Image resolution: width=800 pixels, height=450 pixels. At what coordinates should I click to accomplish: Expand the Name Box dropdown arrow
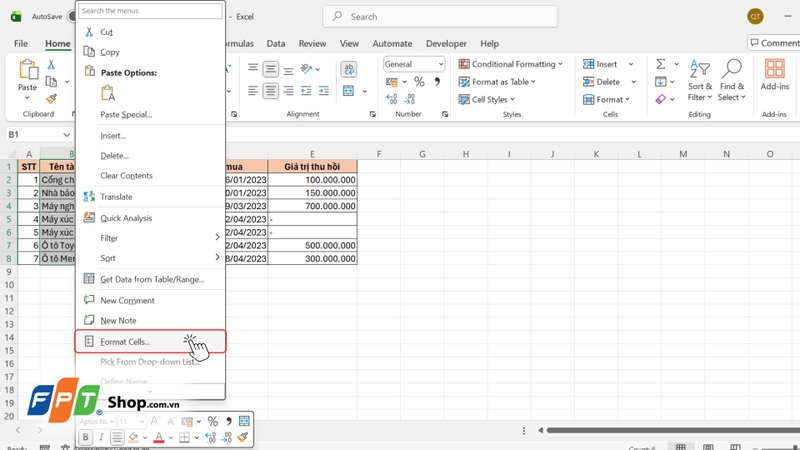click(66, 135)
